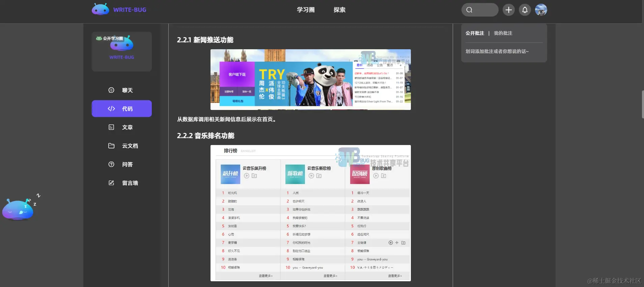
Task: Click the 公开学习圈 WRITE-BUG card
Action: click(122, 51)
